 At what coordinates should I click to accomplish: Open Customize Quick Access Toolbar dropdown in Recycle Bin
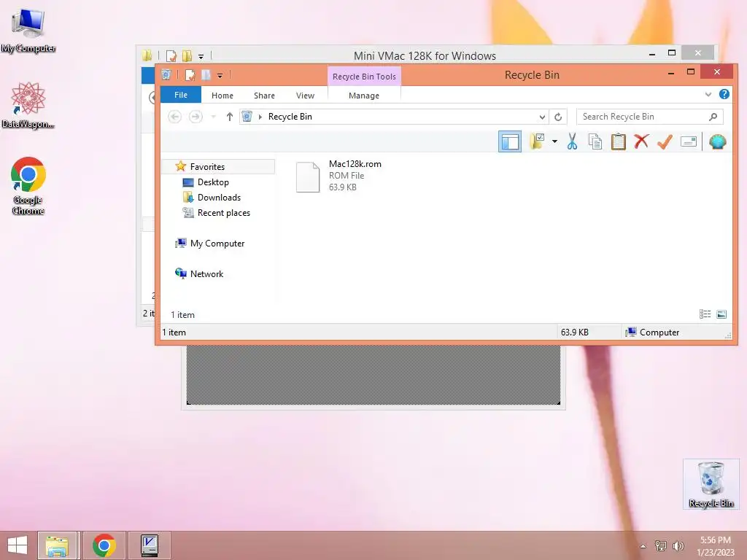click(220, 75)
